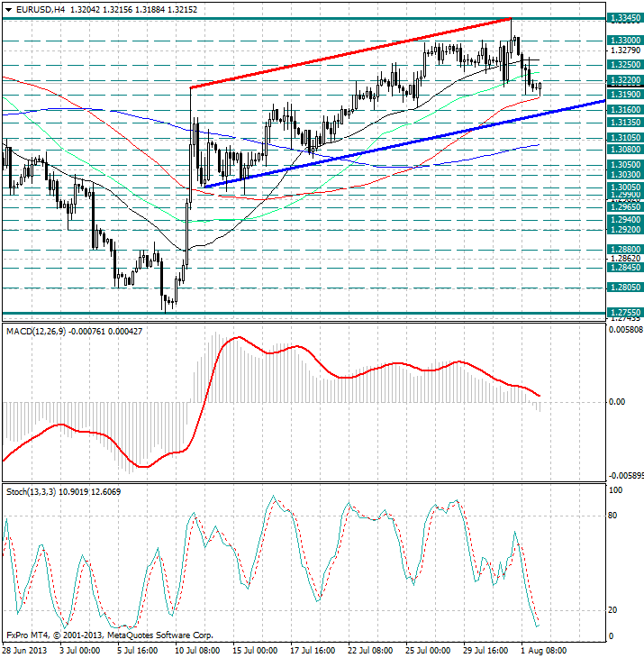This screenshot has height=658, width=644.
Task: Select the 1.33450 price level label
Action: point(625,18)
